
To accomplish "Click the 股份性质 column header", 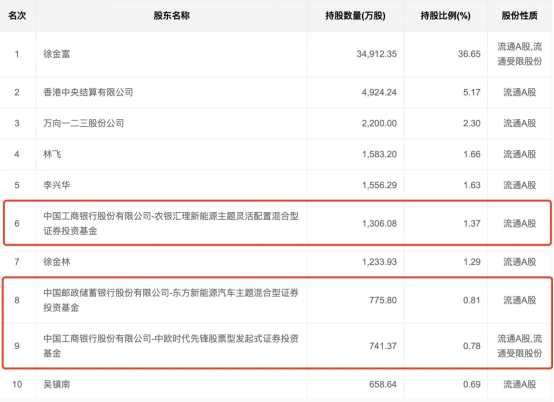I will coord(520,16).
